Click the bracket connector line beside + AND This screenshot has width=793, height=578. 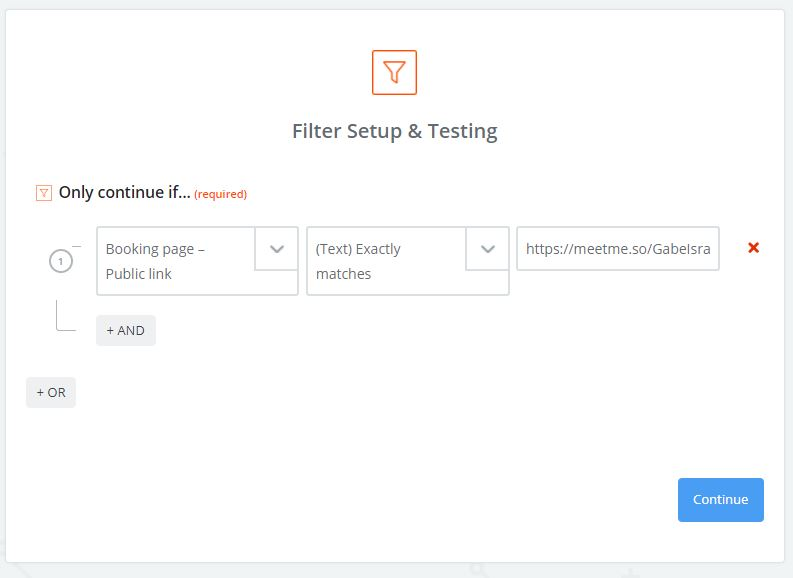pyautogui.click(x=62, y=320)
